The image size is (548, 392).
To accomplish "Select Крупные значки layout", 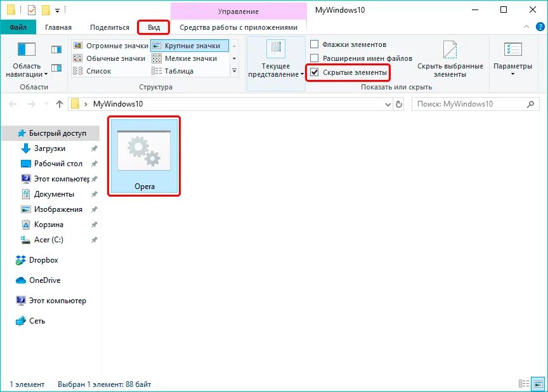I will click(x=190, y=46).
